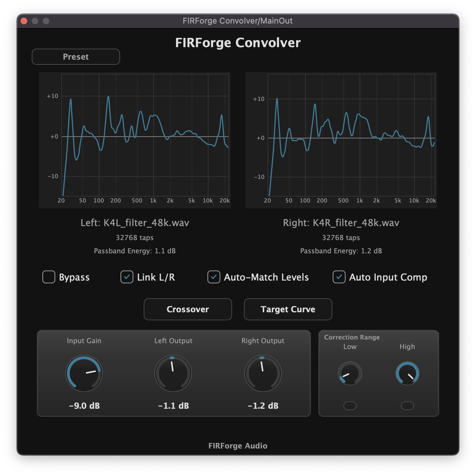Click Passband Energy: 1.2 dB text
476x475 pixels.
(x=341, y=251)
